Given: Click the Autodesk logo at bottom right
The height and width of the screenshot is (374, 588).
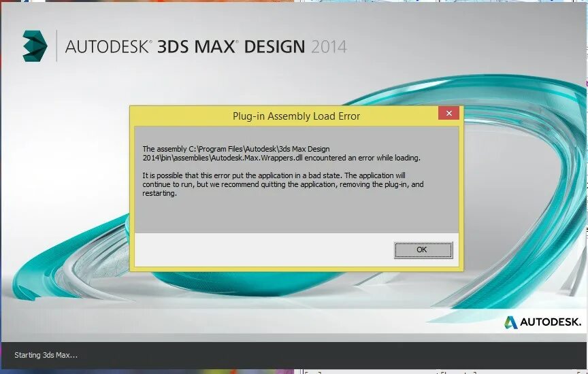Looking at the screenshot, I should pyautogui.click(x=542, y=322).
